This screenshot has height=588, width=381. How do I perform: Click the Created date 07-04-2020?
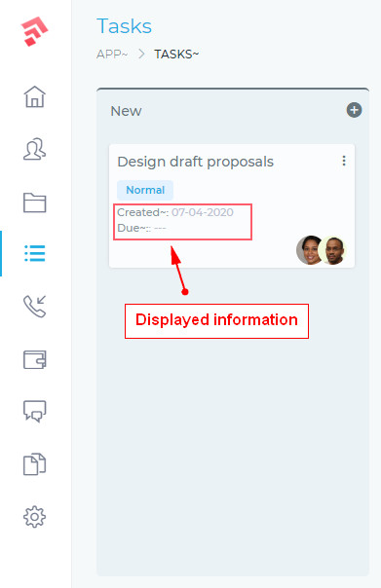point(203,212)
